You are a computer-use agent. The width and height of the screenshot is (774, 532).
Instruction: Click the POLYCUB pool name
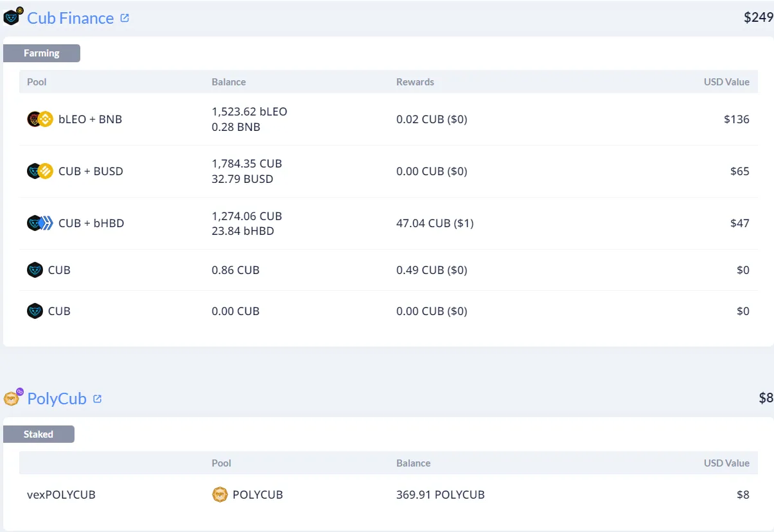(x=258, y=495)
